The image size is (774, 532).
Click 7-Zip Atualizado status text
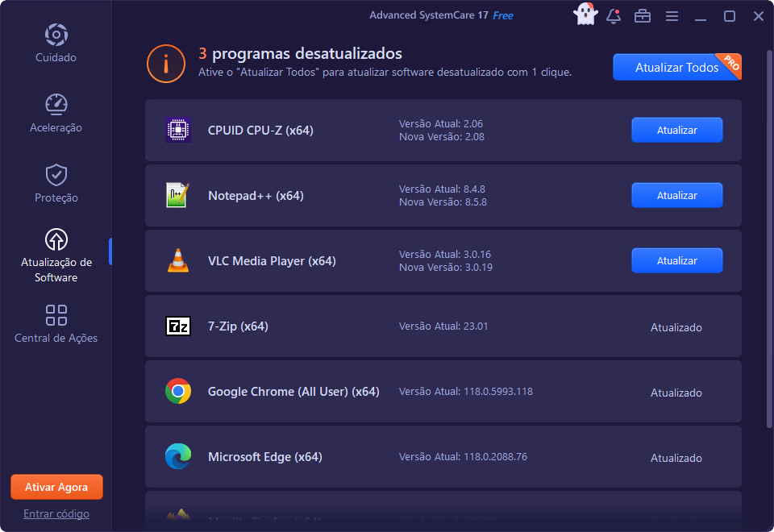(x=676, y=327)
